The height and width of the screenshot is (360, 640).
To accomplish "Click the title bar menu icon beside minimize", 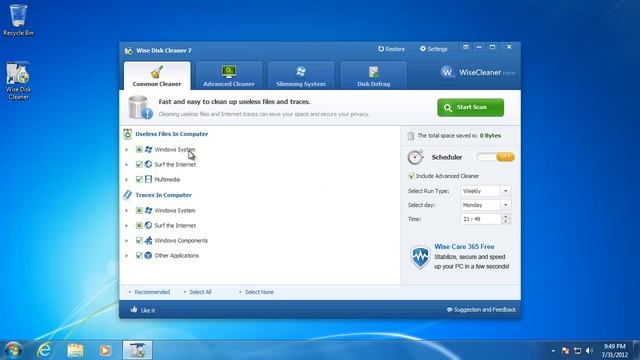I will point(466,47).
